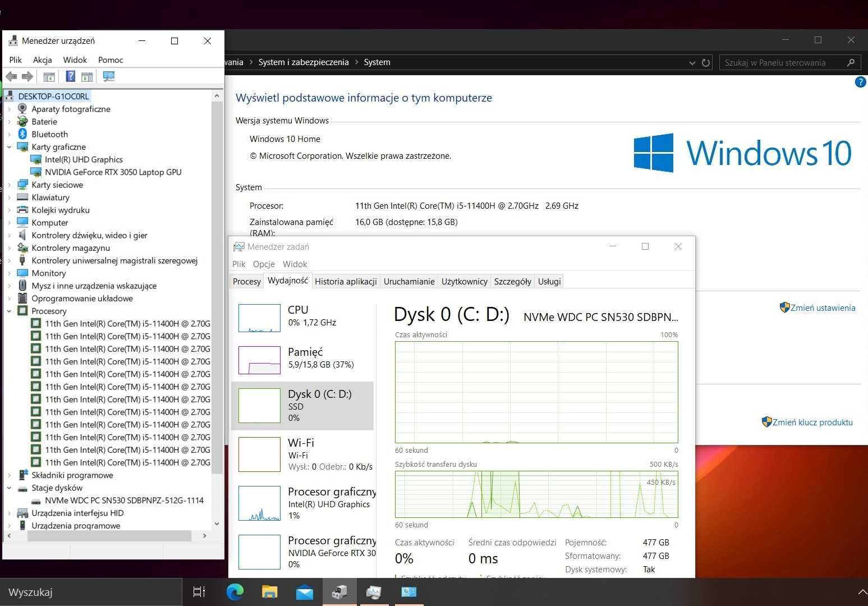The width and height of the screenshot is (868, 606).
Task: Collapse the Stacje dysków category
Action: pyautogui.click(x=9, y=488)
